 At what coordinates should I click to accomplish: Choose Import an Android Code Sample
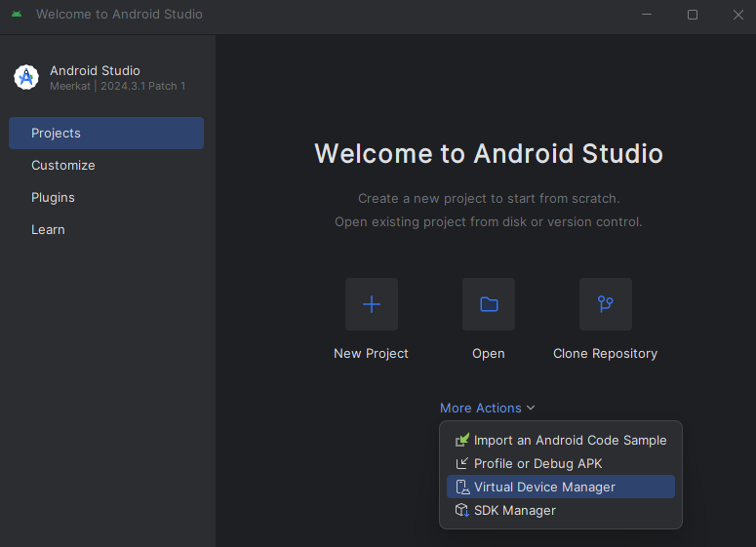coord(561,440)
